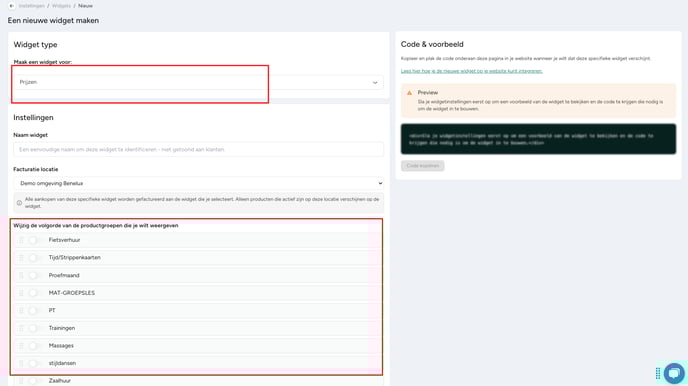Click drag handle icon beside Proefmaand
Image resolution: width=688 pixels, height=386 pixels.
click(21, 275)
